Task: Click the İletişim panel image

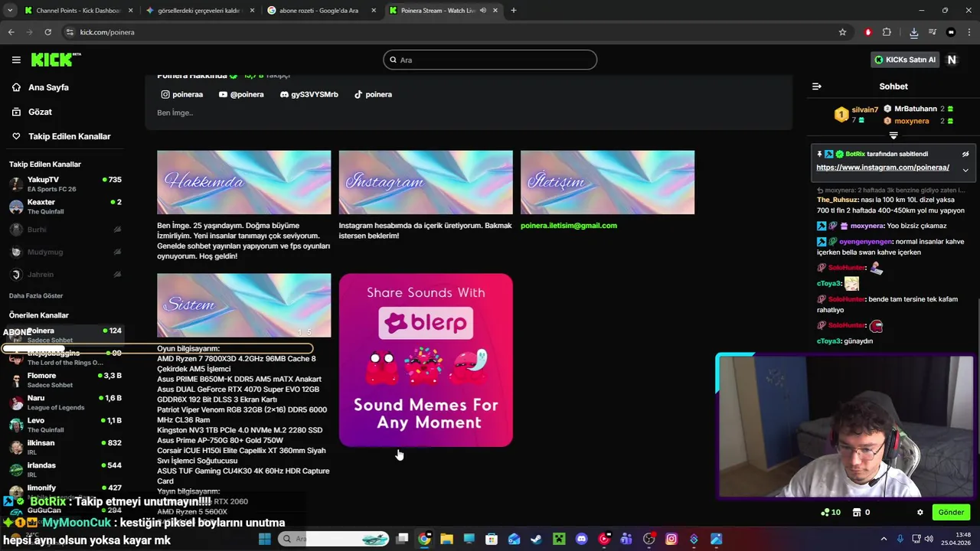Action: (x=607, y=182)
